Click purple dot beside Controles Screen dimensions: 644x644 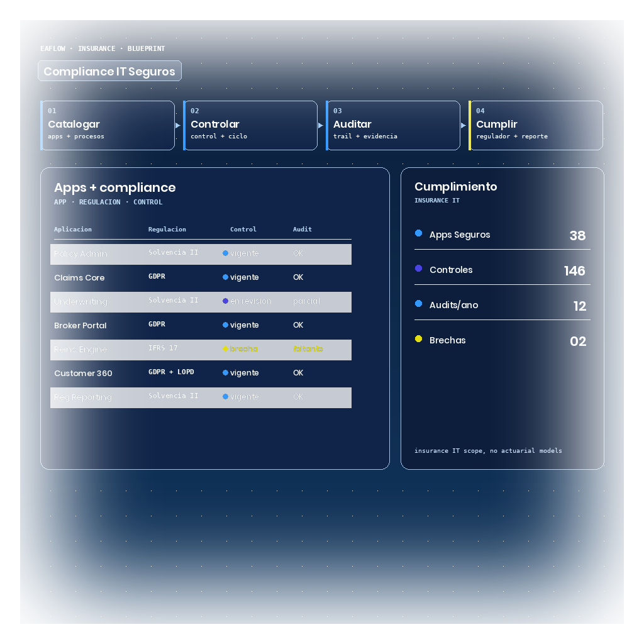coord(418,268)
